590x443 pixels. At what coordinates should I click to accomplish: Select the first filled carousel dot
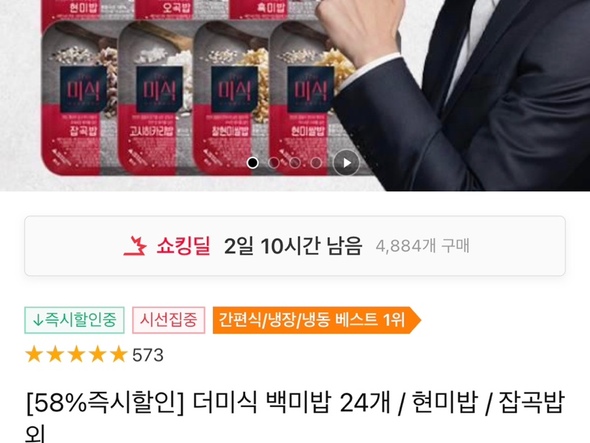253,163
